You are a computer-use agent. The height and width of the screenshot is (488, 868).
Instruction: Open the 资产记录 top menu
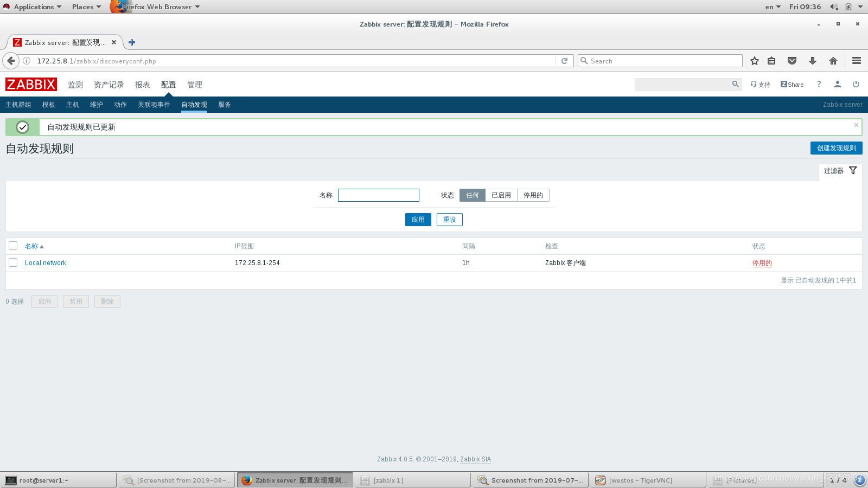coord(109,85)
